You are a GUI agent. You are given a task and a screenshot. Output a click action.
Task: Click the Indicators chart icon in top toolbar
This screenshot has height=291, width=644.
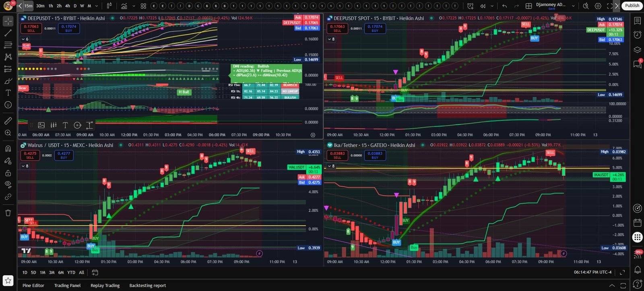click(124, 6)
